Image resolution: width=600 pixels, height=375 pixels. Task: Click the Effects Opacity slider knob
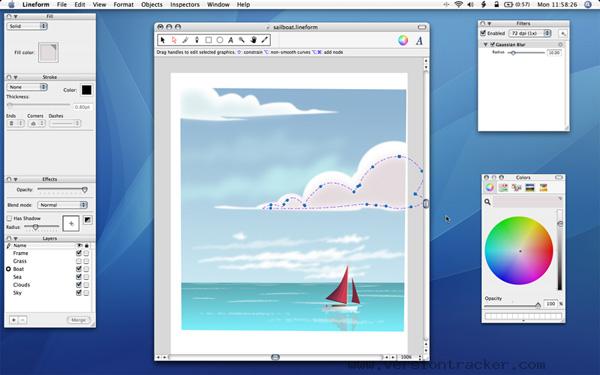(85, 189)
